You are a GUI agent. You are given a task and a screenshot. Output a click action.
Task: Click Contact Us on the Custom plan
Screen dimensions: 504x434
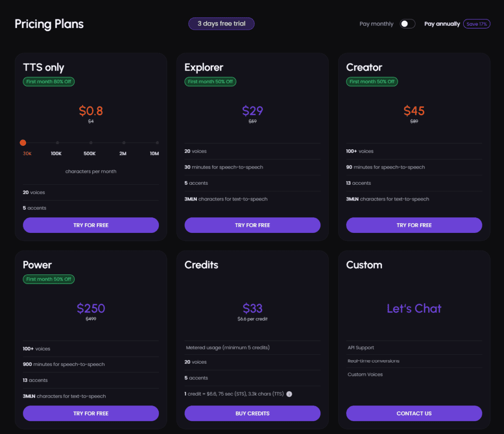pyautogui.click(x=413, y=413)
